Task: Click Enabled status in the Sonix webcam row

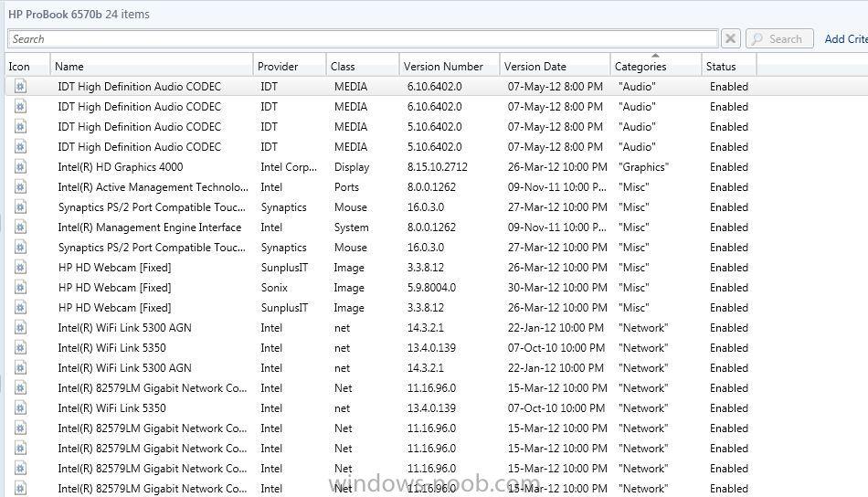Action: (x=729, y=287)
